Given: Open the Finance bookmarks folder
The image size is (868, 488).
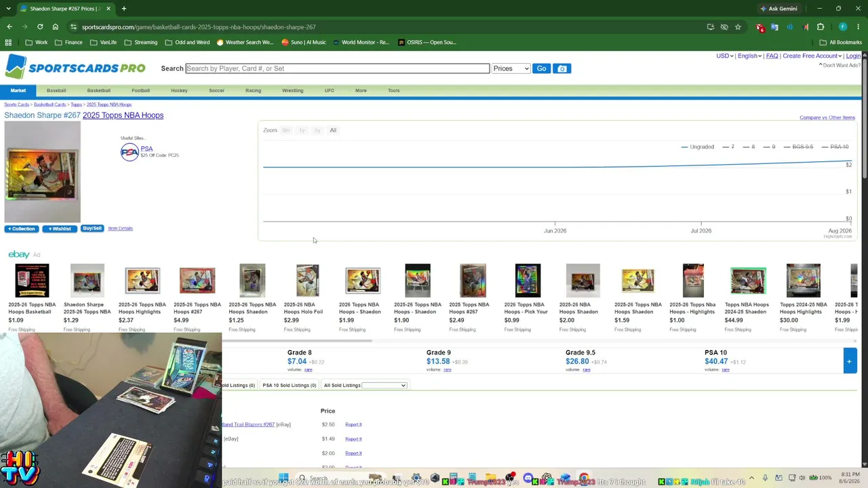Looking at the screenshot, I should (x=68, y=42).
